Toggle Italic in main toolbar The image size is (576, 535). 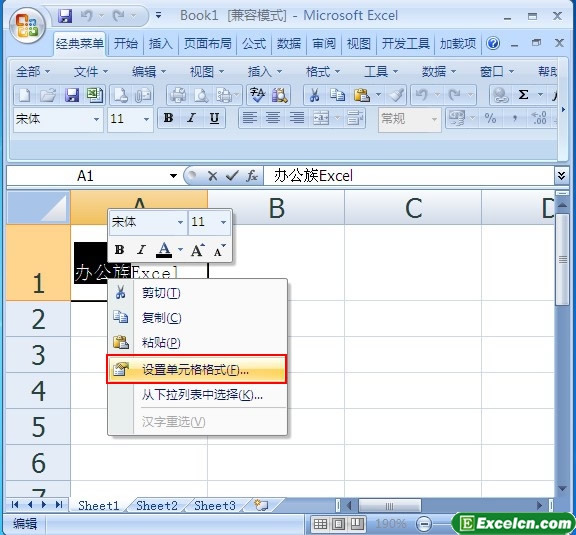point(191,118)
